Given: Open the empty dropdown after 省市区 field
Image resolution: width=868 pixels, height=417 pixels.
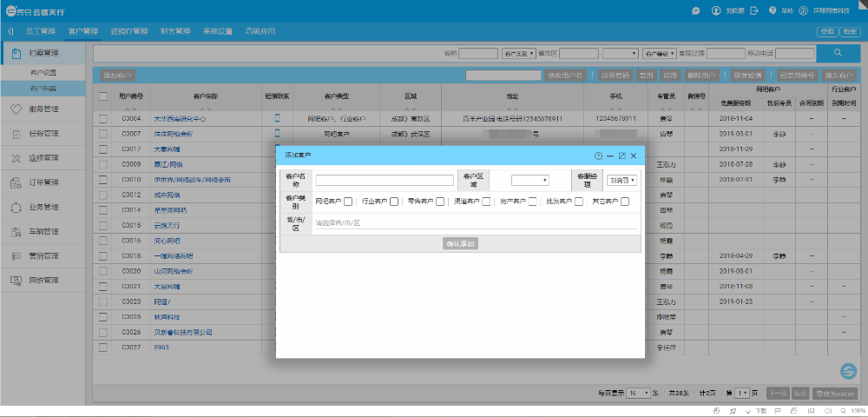Looking at the screenshot, I should (x=620, y=53).
